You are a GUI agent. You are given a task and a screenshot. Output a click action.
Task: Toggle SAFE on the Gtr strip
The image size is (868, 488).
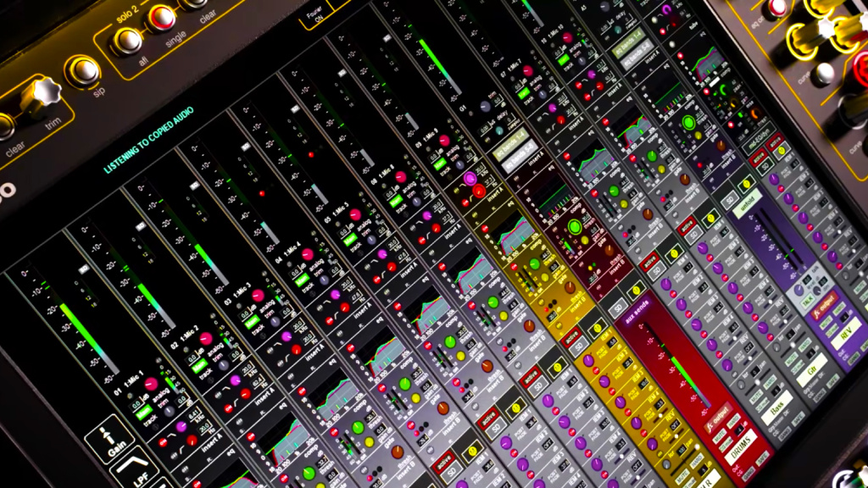pos(833,382)
